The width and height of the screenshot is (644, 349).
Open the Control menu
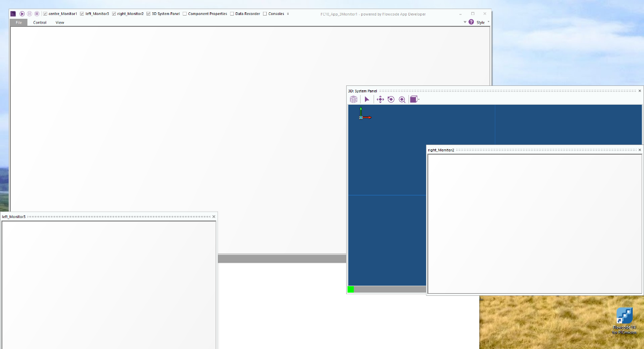[x=40, y=22]
